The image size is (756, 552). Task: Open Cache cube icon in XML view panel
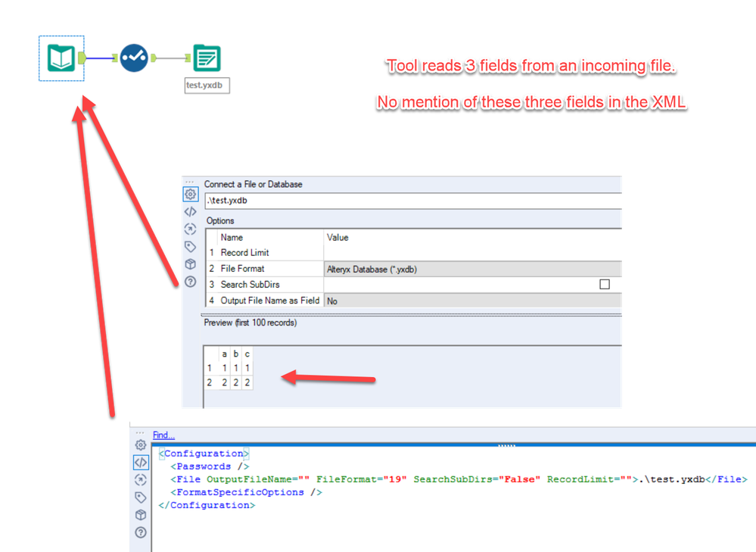click(x=141, y=515)
